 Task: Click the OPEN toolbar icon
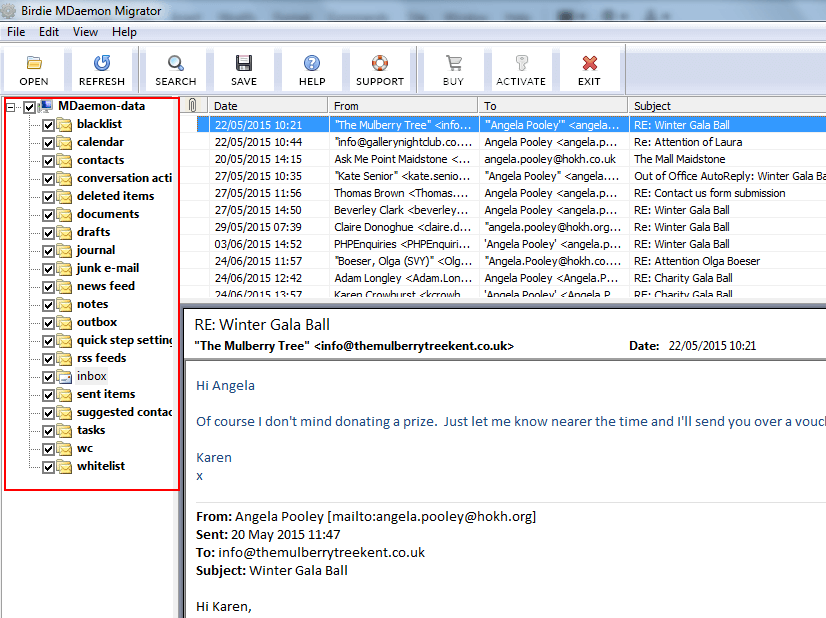click(34, 63)
